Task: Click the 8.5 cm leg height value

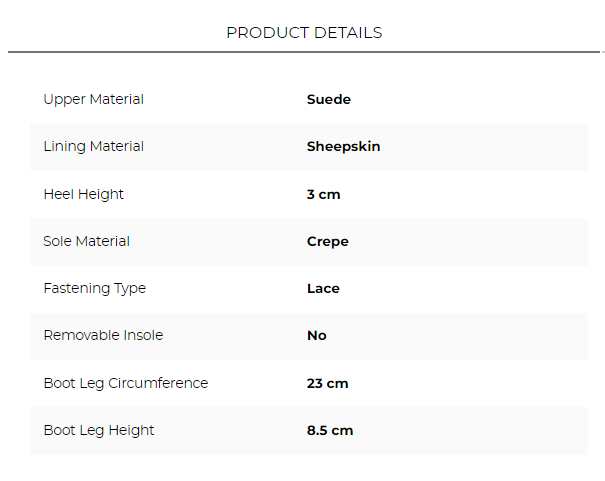Action: [x=329, y=430]
